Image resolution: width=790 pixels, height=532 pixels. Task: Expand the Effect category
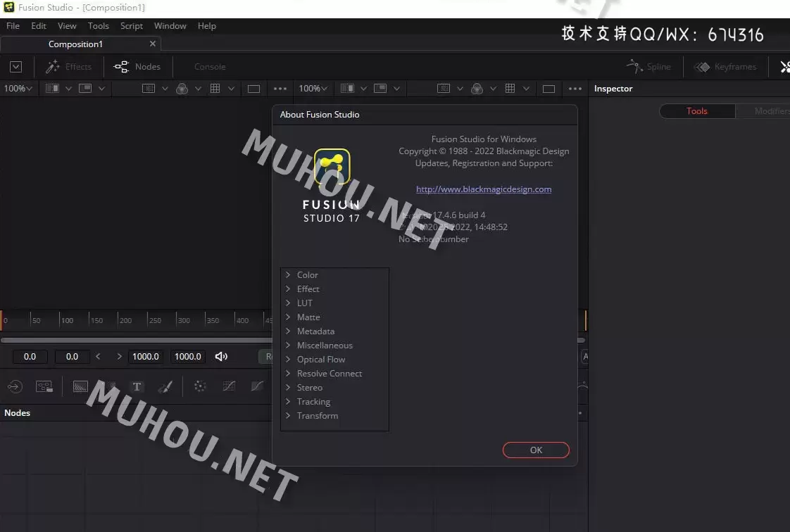pyautogui.click(x=288, y=289)
